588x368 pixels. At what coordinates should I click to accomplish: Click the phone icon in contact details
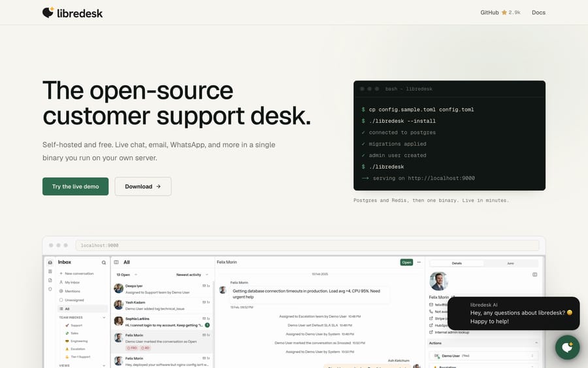pos(431,311)
